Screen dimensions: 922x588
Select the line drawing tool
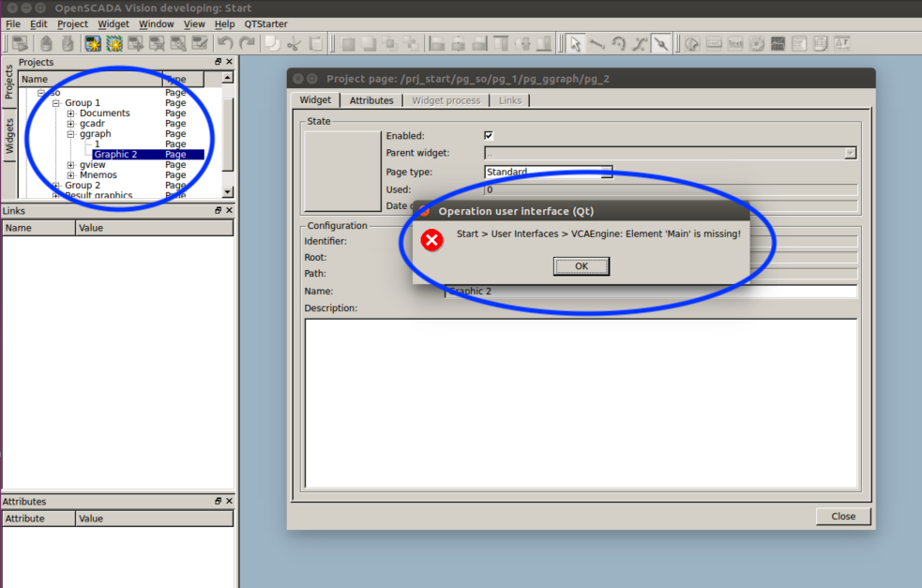[x=596, y=43]
